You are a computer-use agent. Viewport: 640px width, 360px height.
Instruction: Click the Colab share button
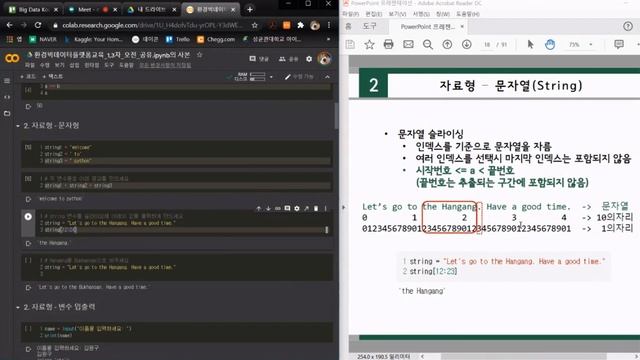pos(289,59)
